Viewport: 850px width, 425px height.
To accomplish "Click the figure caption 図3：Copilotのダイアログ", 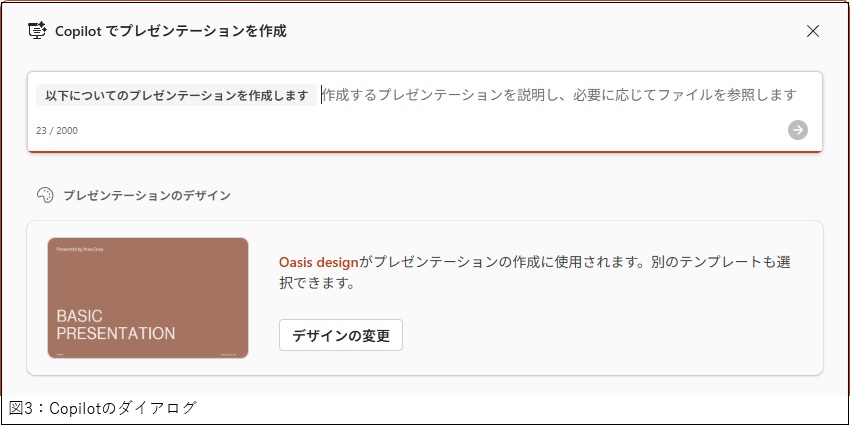I will [x=103, y=408].
